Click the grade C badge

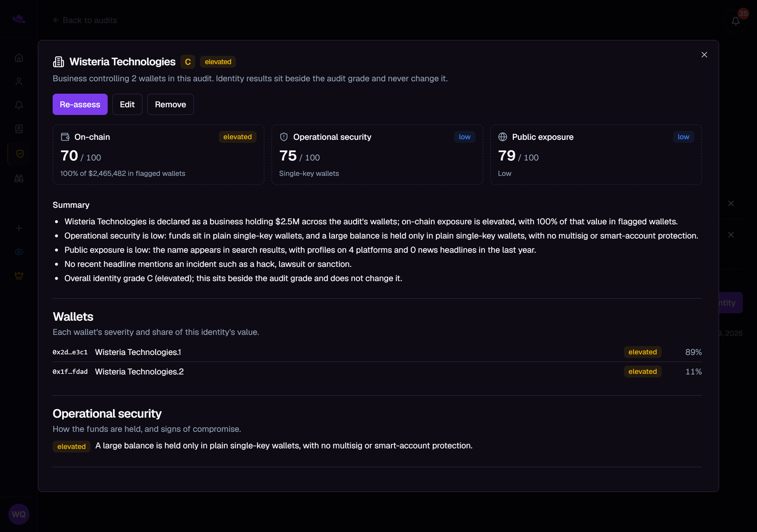[x=187, y=62]
